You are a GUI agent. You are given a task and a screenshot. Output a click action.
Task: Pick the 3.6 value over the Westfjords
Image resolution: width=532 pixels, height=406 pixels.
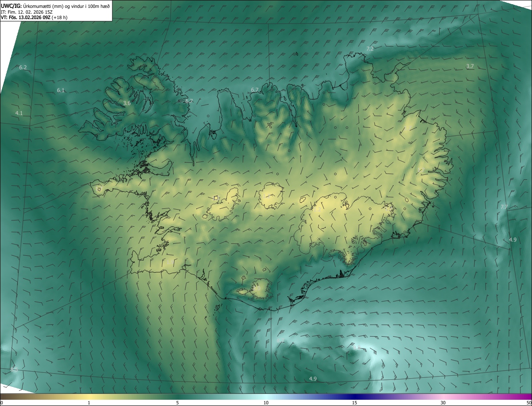(x=127, y=103)
